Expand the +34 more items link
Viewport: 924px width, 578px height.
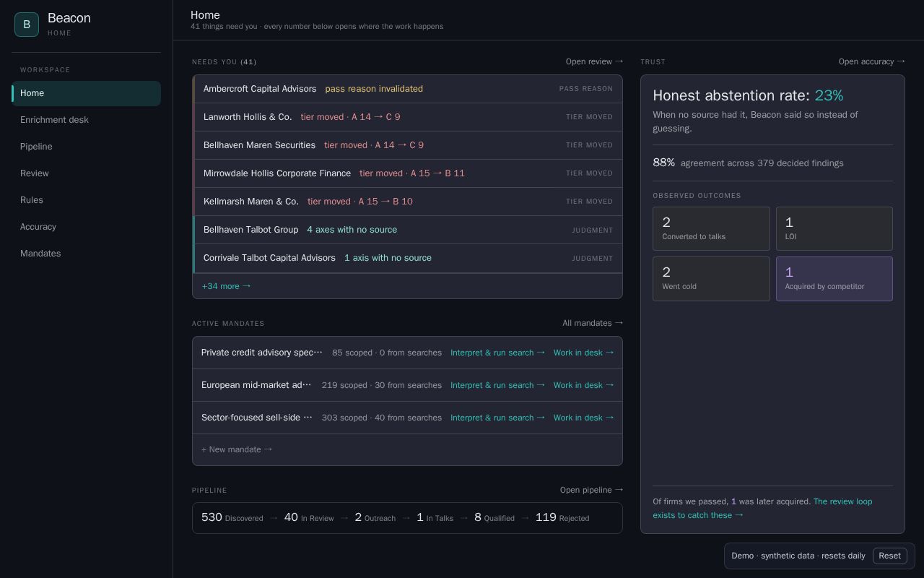(226, 286)
